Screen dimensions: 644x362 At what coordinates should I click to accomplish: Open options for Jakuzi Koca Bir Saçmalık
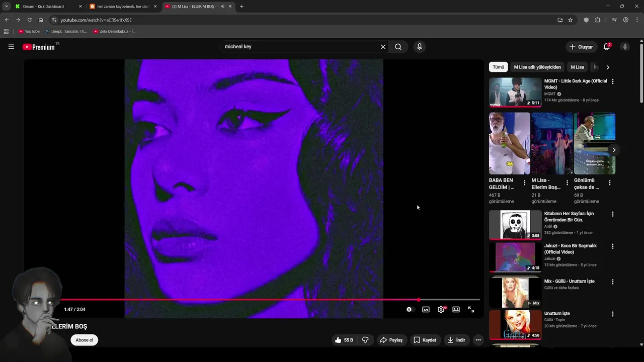click(612, 246)
